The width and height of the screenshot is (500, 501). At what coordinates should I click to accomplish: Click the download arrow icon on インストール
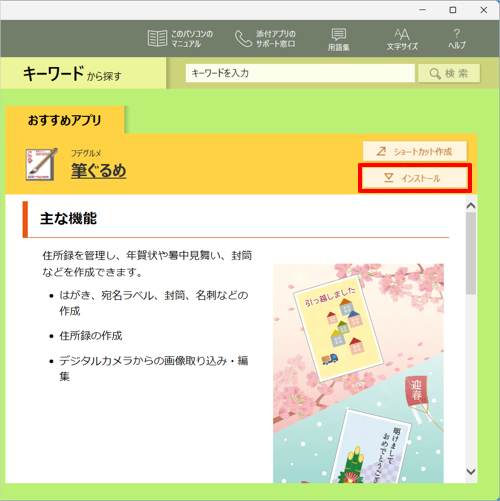(389, 178)
